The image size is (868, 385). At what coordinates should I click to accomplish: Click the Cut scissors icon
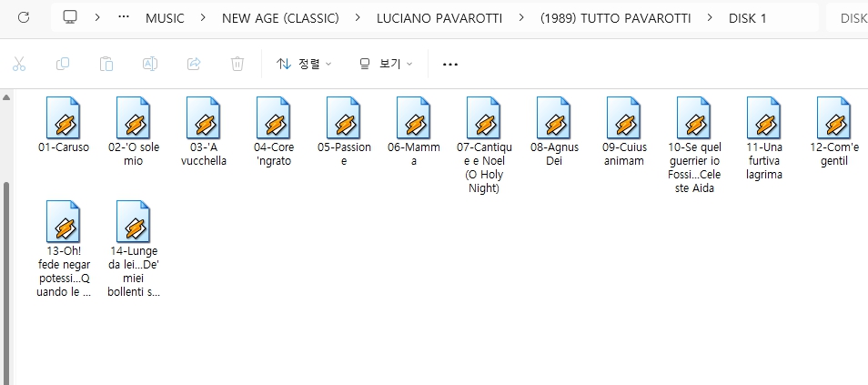pyautogui.click(x=20, y=64)
